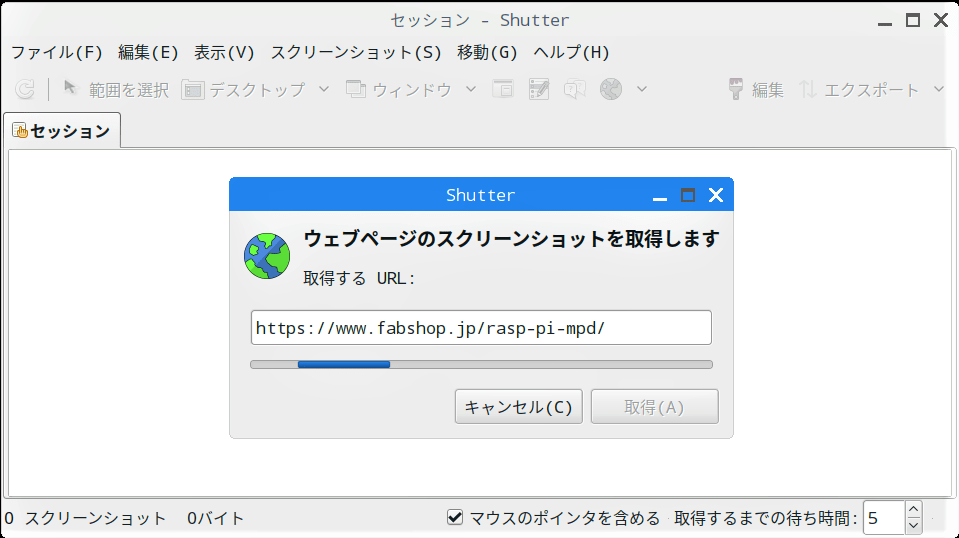This screenshot has width=959, height=538.
Task: Click the 取得する URL: label
Action: pos(360,278)
